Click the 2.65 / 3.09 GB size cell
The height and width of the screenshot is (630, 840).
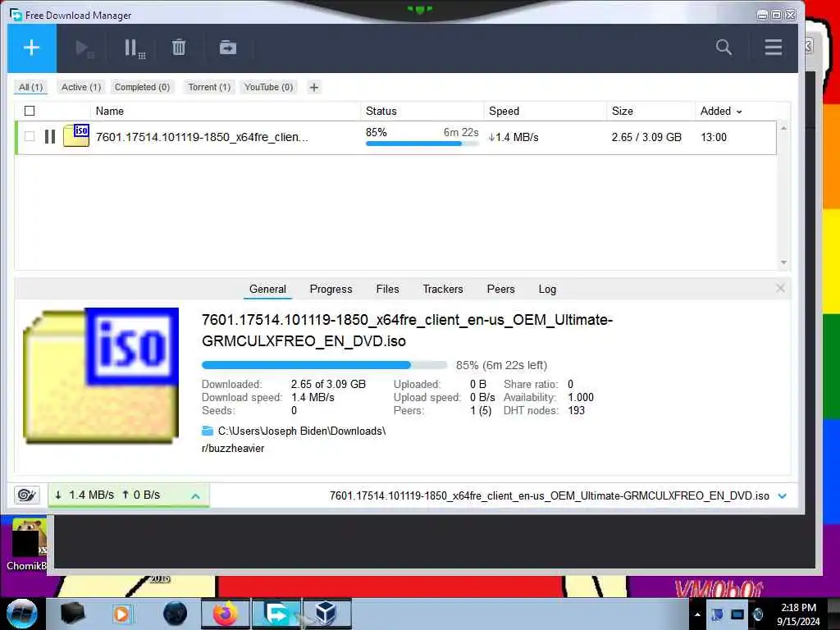[x=646, y=137]
